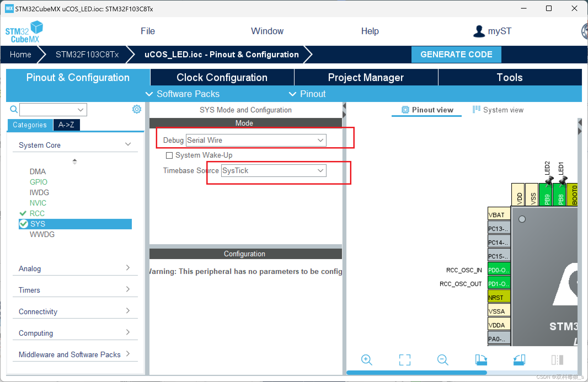Image resolution: width=588 pixels, height=382 pixels.
Task: Open the search field dropdown arrow
Action: [80, 110]
